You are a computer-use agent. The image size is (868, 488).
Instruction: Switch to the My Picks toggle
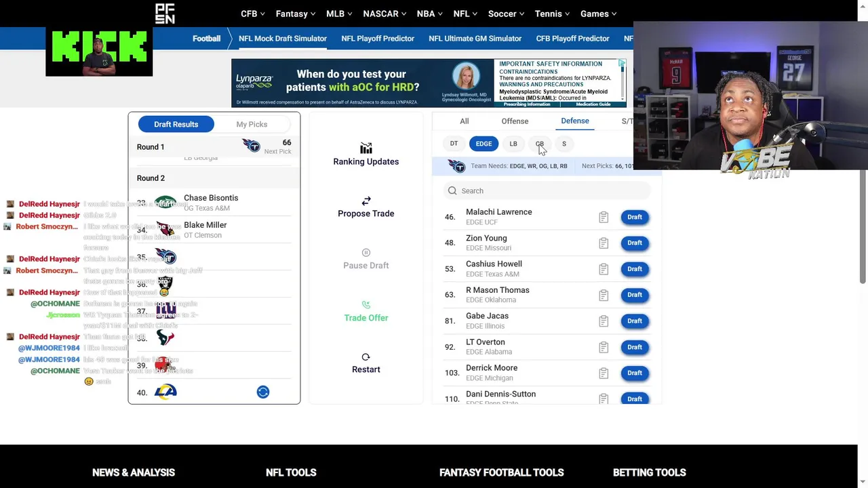[252, 124]
